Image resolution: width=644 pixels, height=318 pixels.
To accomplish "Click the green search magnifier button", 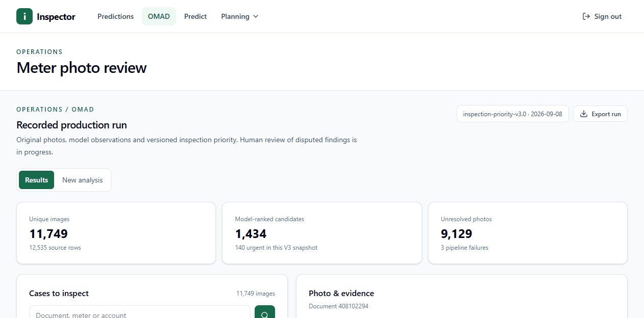I will (265, 312).
